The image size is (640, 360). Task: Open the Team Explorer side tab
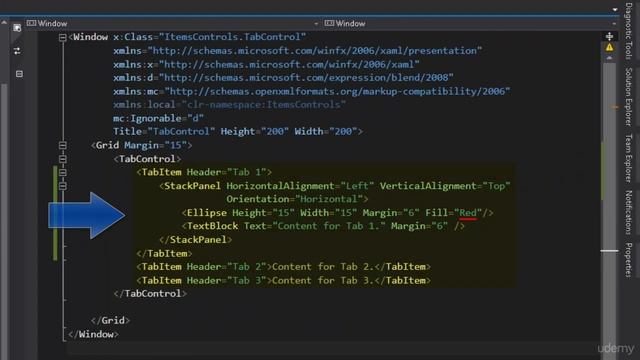[x=629, y=158]
